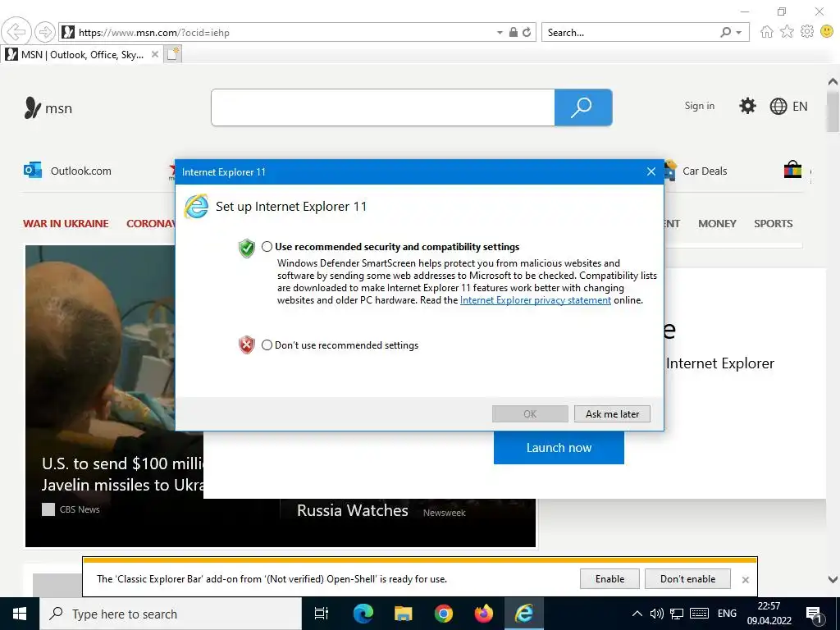Viewport: 840px width, 630px height.
Task: Launch Google Chrome from taskbar
Action: pos(443,614)
